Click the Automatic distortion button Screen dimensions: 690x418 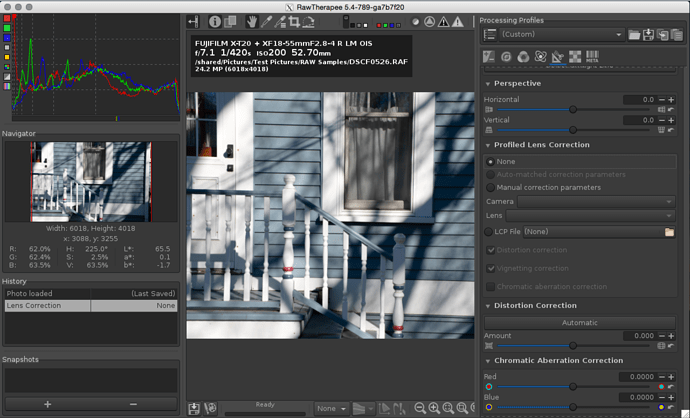580,323
